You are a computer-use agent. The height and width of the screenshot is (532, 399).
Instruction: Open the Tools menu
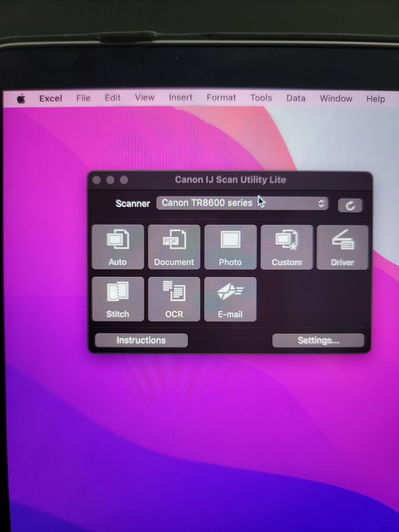coord(261,98)
